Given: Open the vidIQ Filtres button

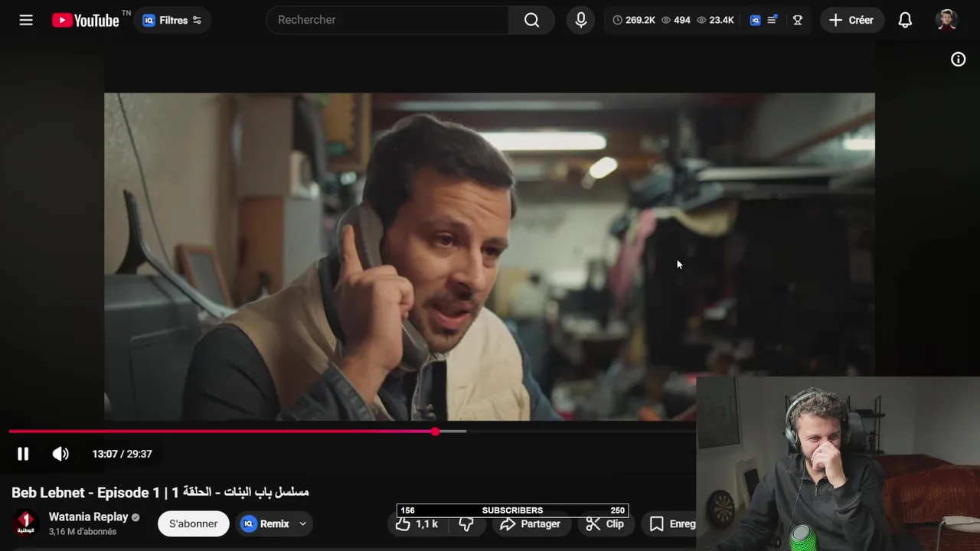Looking at the screenshot, I should pyautogui.click(x=171, y=20).
